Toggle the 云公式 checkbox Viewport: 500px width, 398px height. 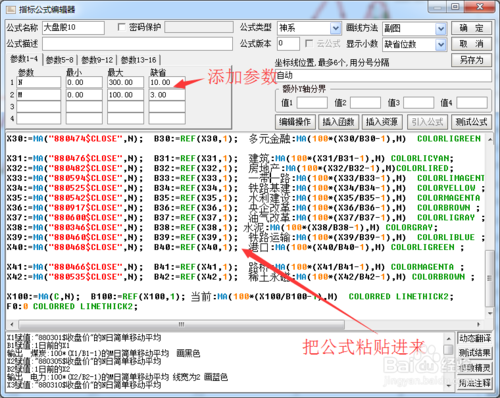coord(309,43)
